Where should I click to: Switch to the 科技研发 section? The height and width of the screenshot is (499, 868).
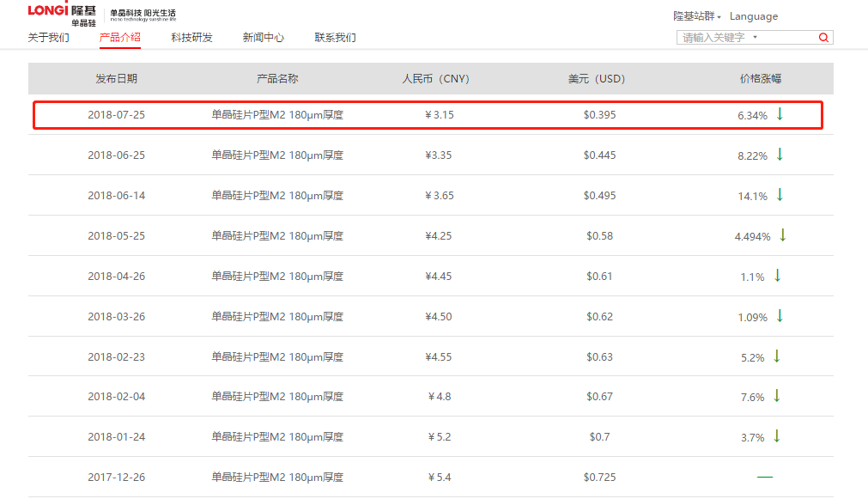pos(191,38)
